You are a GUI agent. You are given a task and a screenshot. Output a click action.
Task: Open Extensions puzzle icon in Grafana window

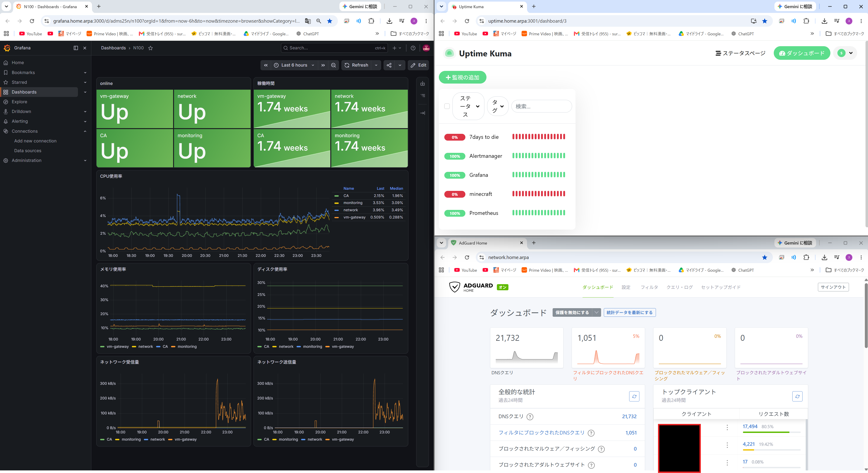tap(371, 21)
